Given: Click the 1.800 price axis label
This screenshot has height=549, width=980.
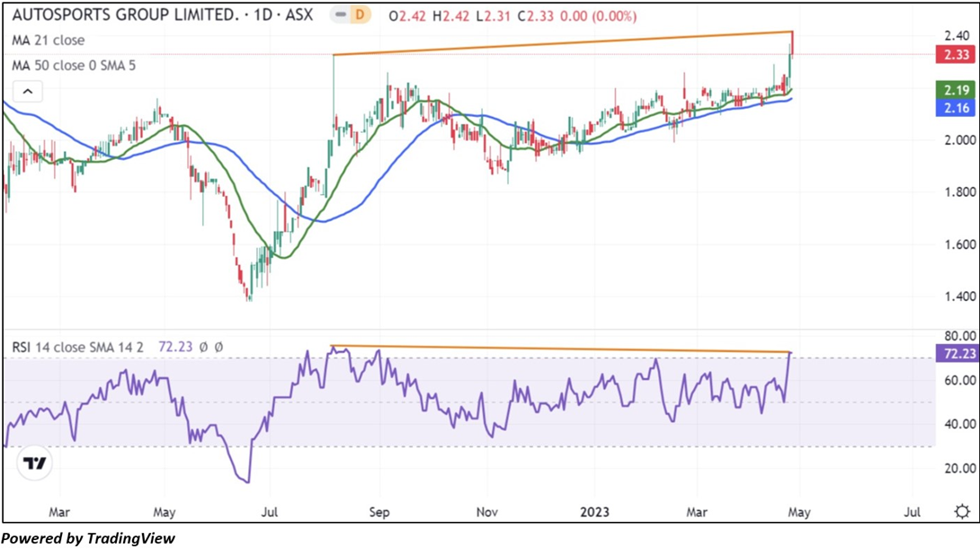Looking at the screenshot, I should click(959, 191).
